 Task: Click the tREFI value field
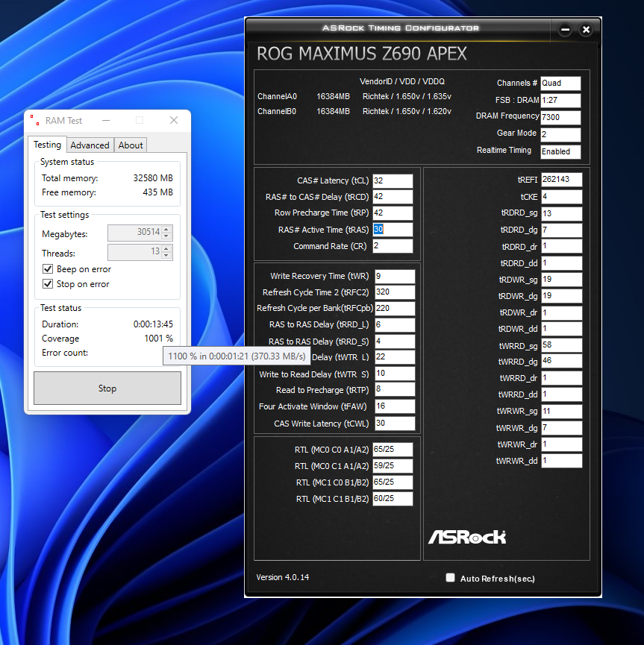[561, 180]
